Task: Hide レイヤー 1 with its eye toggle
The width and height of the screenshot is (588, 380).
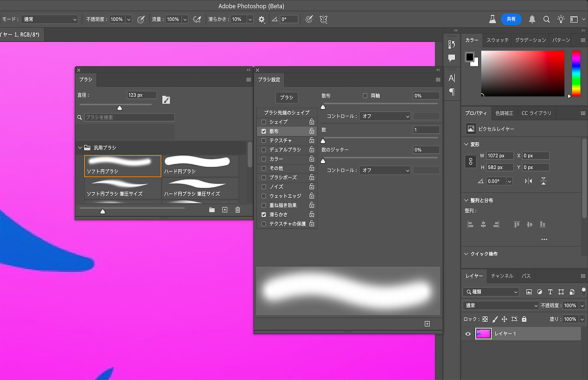Action: (x=468, y=333)
